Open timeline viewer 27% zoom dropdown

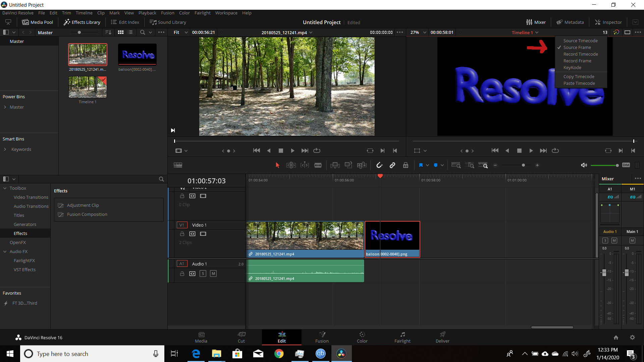[418, 33]
